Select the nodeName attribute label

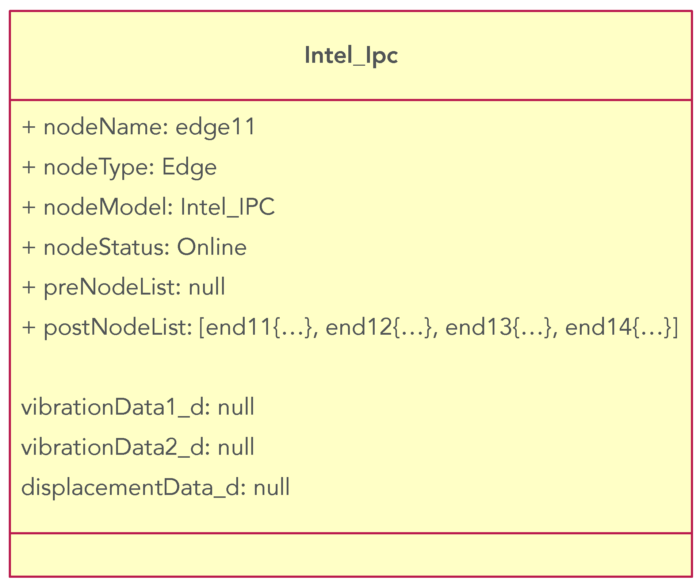[x=106, y=127]
